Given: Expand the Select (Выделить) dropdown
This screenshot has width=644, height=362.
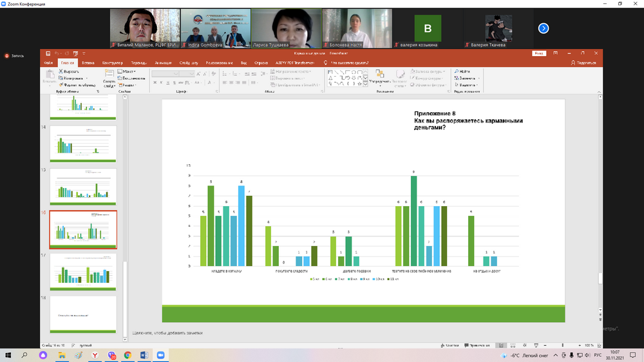Looking at the screenshot, I should click(x=469, y=84).
